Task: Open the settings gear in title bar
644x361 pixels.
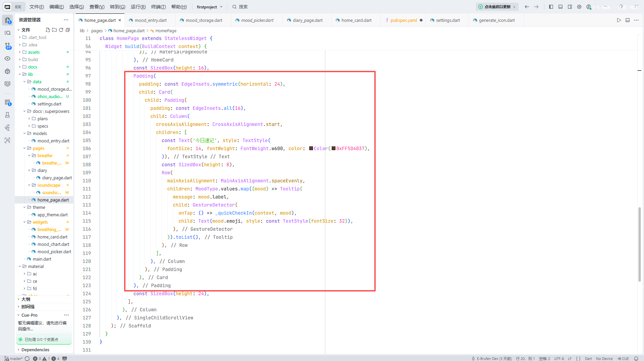Action: [x=579, y=7]
